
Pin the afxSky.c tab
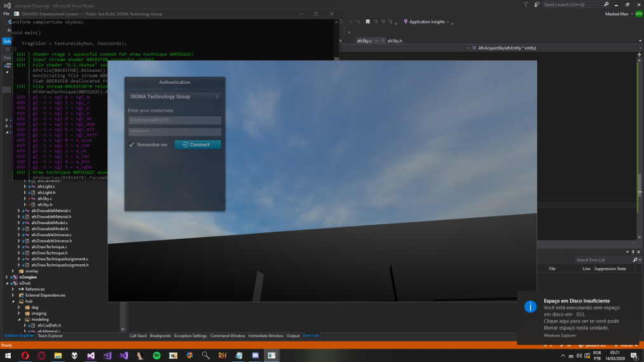pos(376,41)
